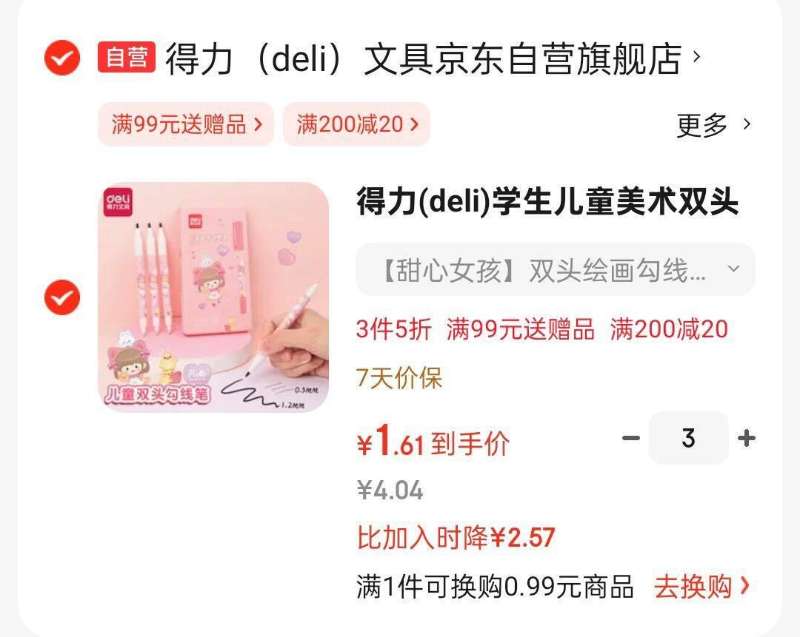Viewport: 800px width, 637px height.
Task: Open the 甜心女孩 variant dropdown
Action: point(556,270)
